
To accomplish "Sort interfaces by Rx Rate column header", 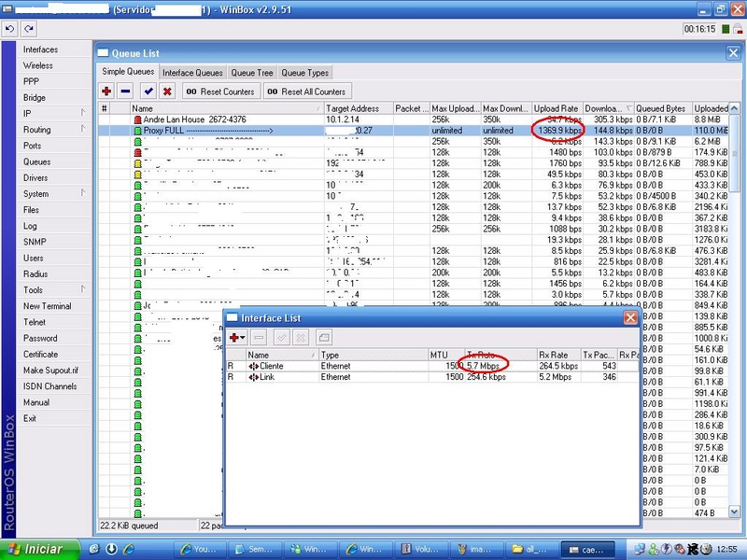I will (x=558, y=356).
